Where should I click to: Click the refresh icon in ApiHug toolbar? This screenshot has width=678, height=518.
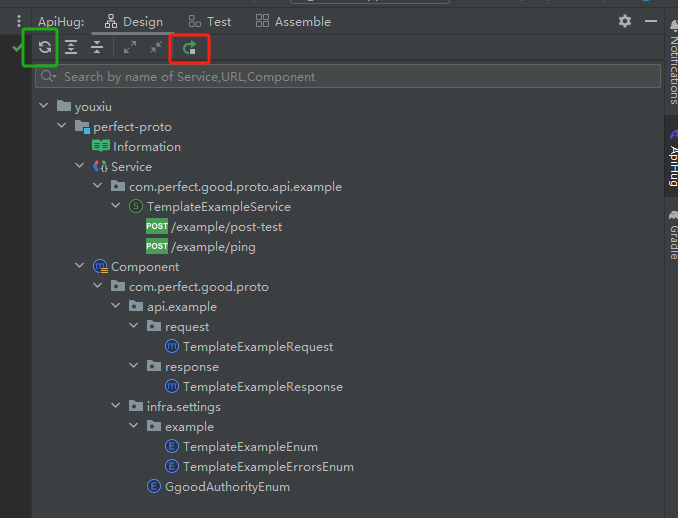point(45,47)
